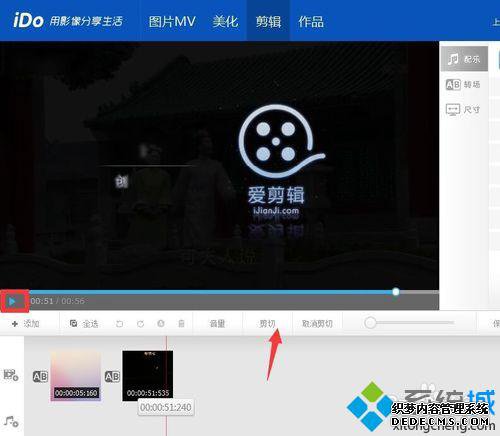Select the pink gradient clip thumbnail
The image size is (500, 436).
click(x=76, y=375)
